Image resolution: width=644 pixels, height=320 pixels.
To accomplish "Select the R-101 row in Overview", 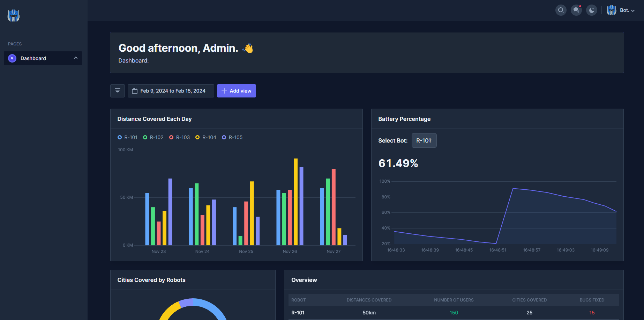I will click(x=454, y=313).
